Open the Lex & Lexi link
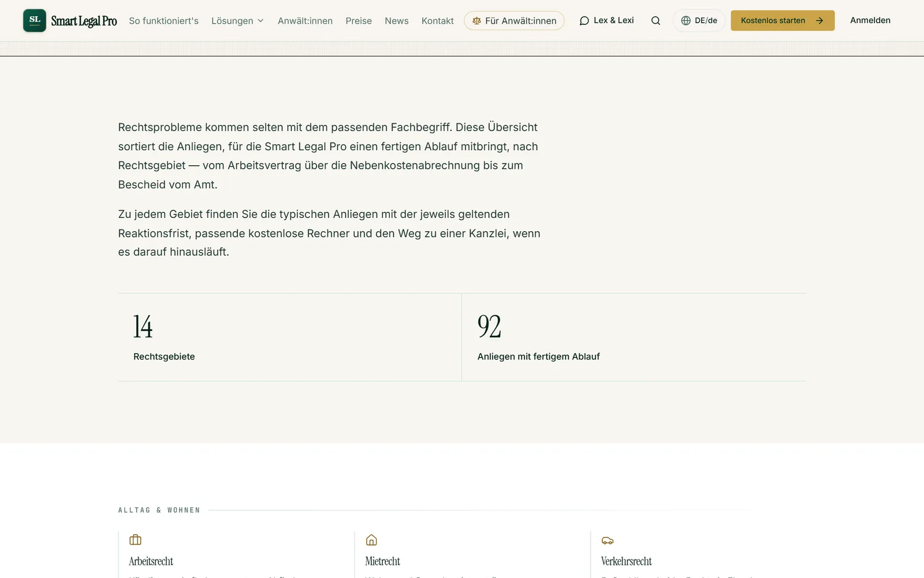 point(606,20)
